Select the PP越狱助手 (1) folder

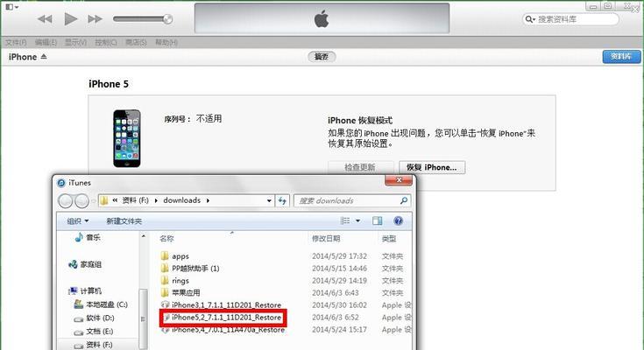pos(195,269)
